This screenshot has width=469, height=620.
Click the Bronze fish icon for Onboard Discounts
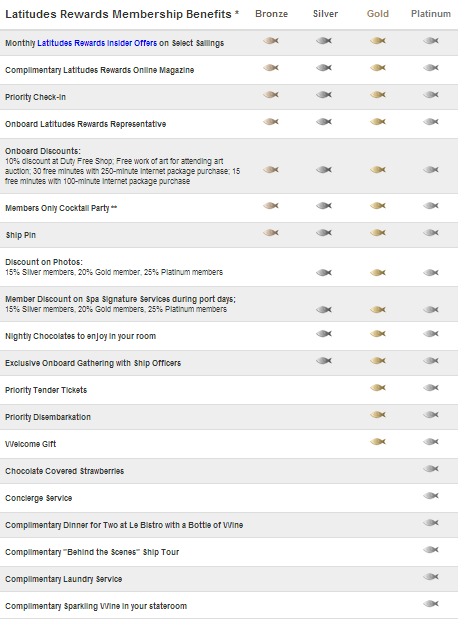tap(271, 170)
